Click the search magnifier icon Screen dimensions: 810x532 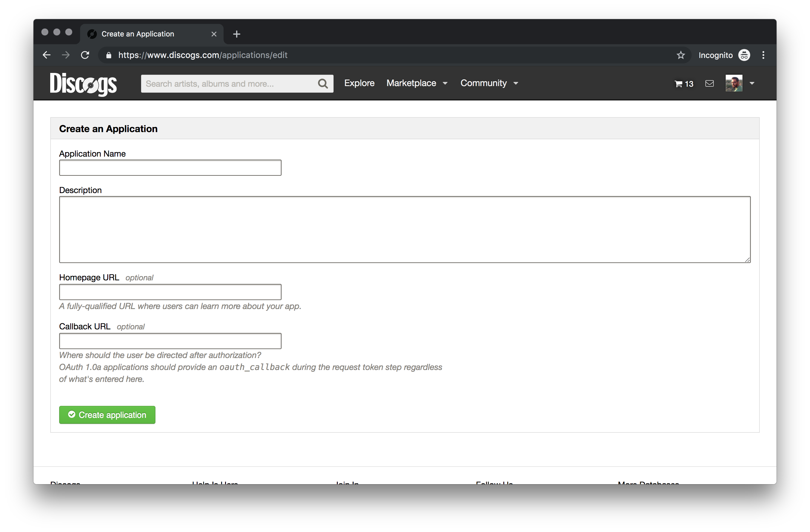point(323,84)
